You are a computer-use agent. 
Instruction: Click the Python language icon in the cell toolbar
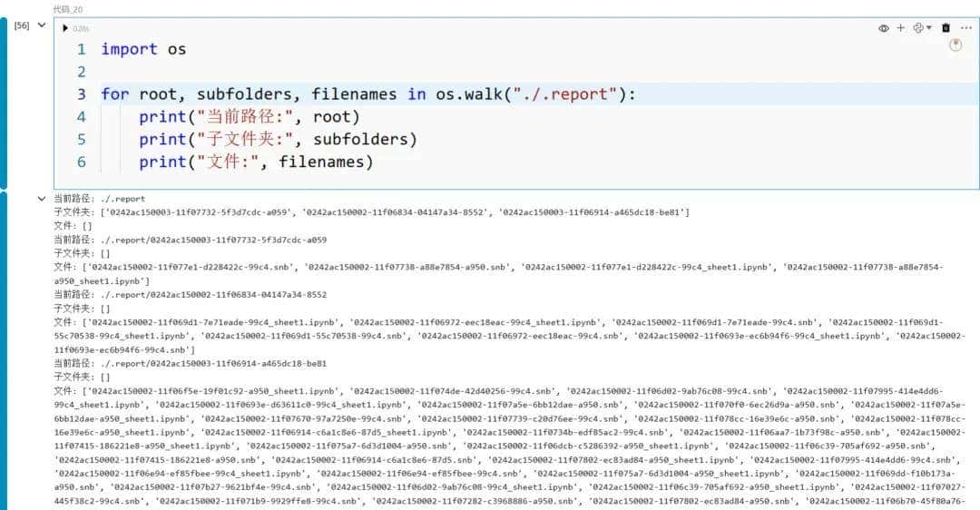[x=917, y=27]
